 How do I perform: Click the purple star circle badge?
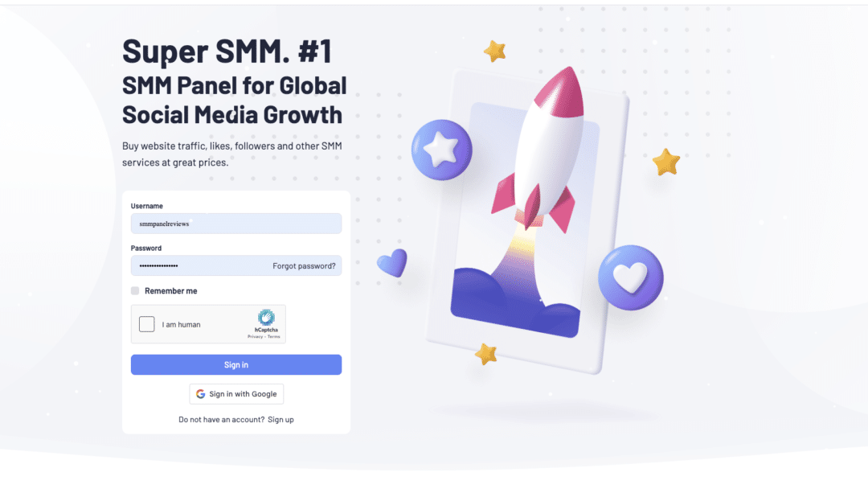point(442,150)
